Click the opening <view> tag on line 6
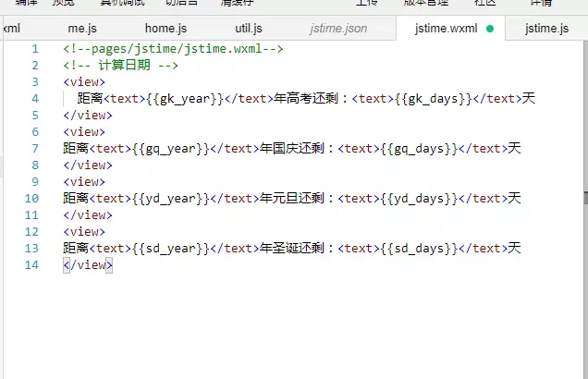The width and height of the screenshot is (588, 379). tap(84, 132)
